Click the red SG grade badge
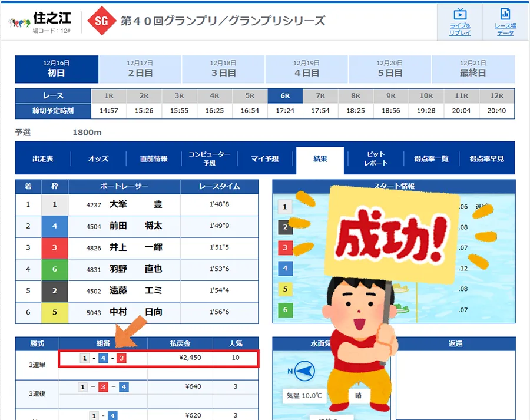Viewport: 530px width, 420px height. pyautogui.click(x=101, y=22)
